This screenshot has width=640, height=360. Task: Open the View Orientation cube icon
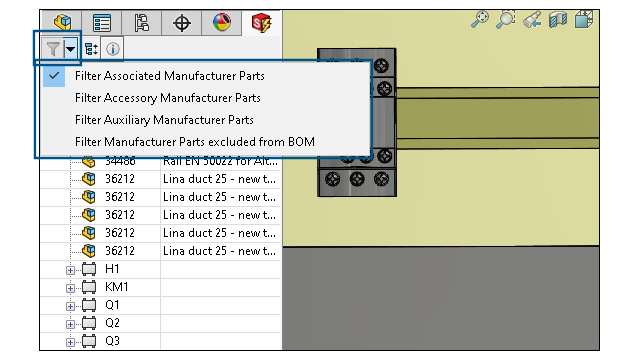pyautogui.click(x=584, y=19)
